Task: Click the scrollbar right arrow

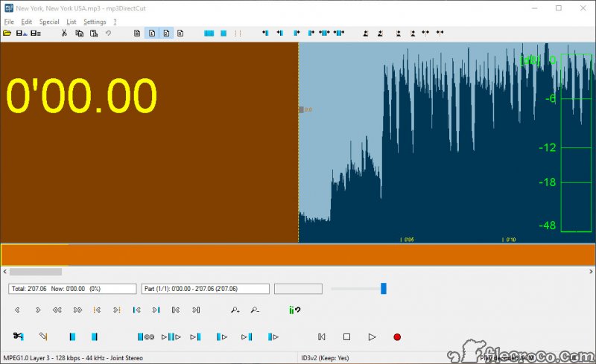Action: pos(591,272)
